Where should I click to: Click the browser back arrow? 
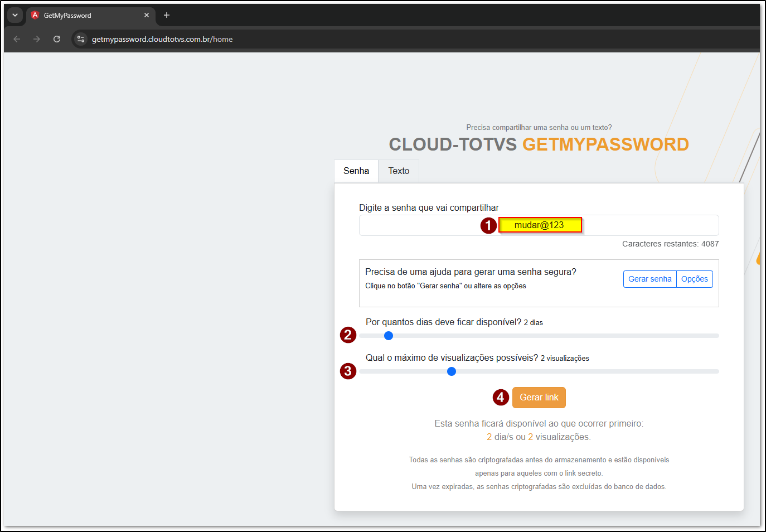(17, 39)
